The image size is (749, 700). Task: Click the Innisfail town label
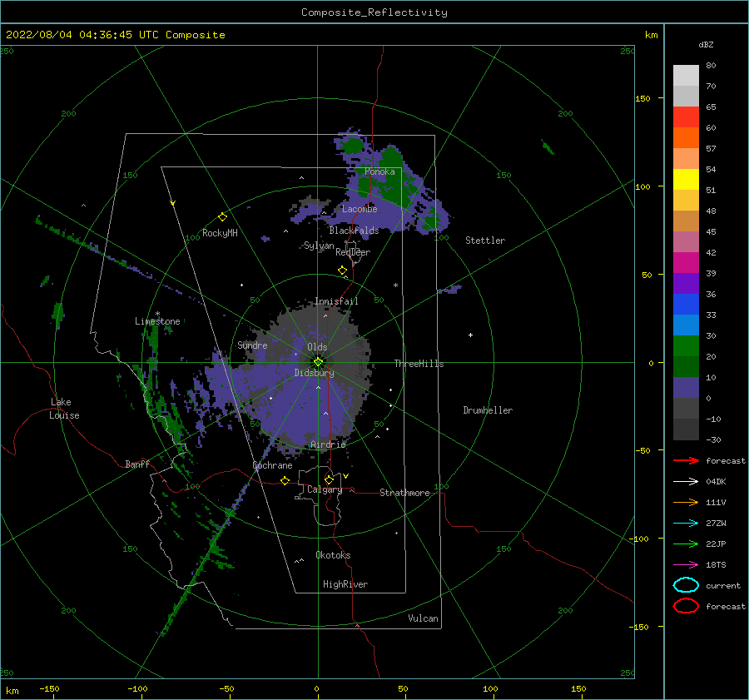coord(336,301)
